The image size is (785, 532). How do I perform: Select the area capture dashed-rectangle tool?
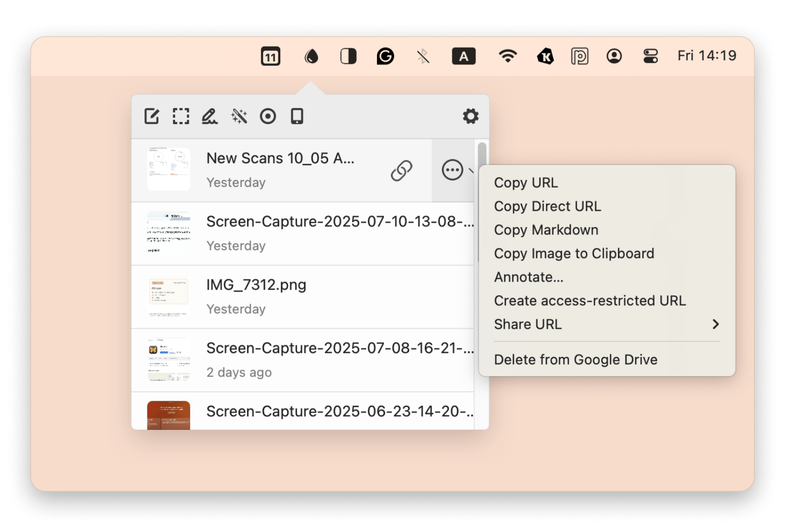tap(181, 116)
